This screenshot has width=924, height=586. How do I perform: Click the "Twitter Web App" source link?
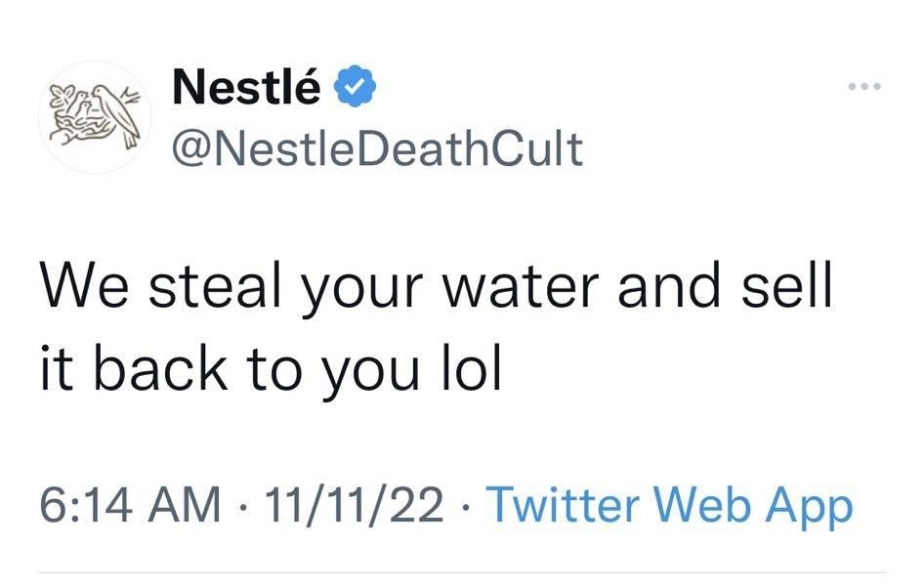(x=669, y=507)
